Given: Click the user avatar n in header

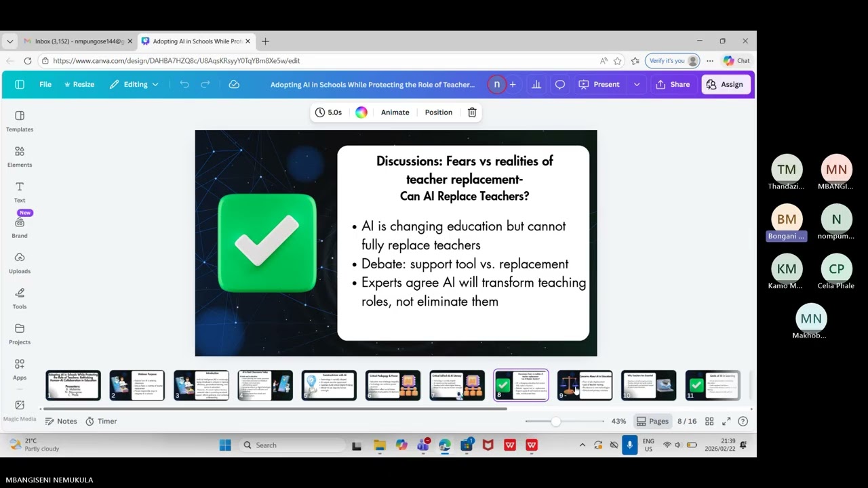Looking at the screenshot, I should tap(496, 85).
